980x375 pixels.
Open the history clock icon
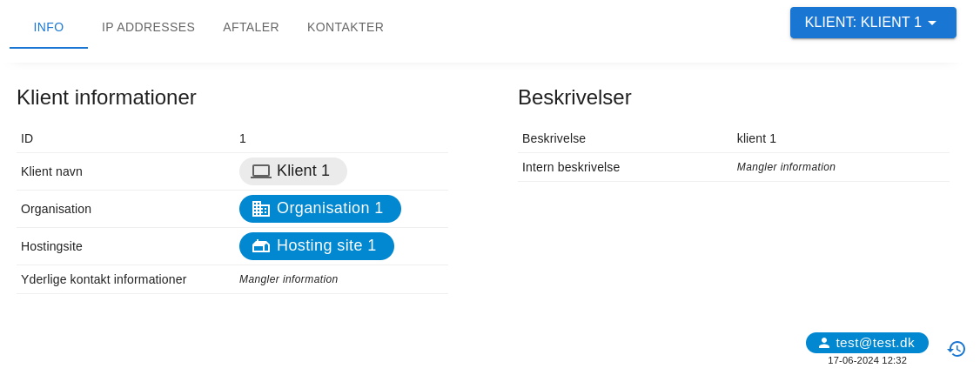pos(957,349)
